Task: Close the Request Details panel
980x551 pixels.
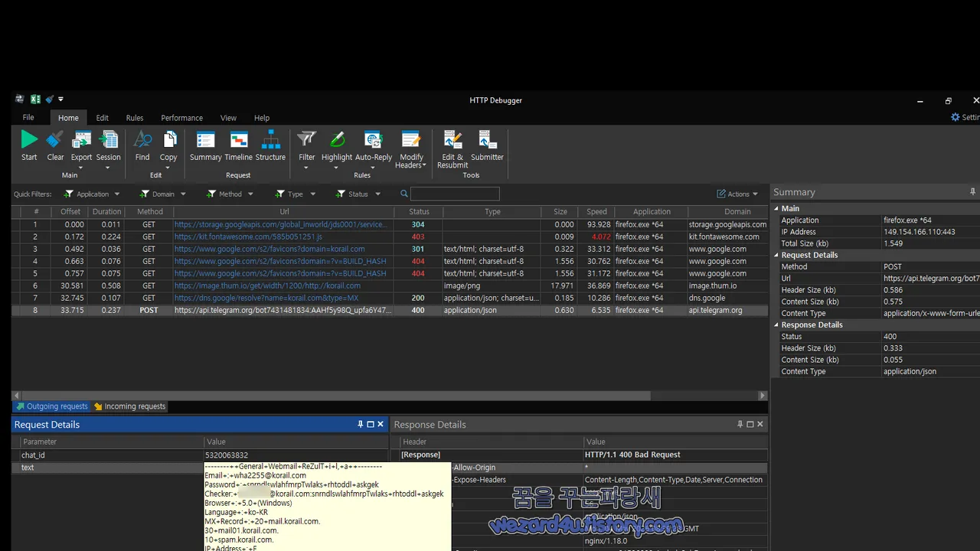Action: coord(381,424)
